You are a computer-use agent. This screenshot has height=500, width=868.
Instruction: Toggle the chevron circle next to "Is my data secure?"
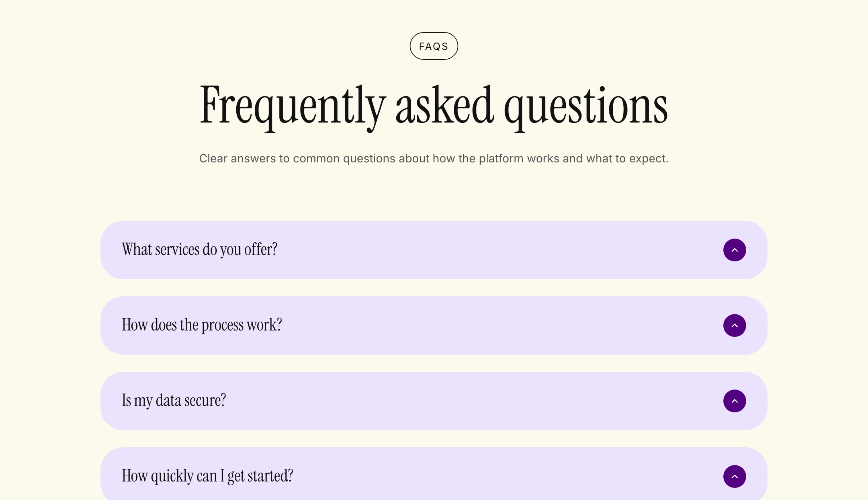click(x=734, y=401)
